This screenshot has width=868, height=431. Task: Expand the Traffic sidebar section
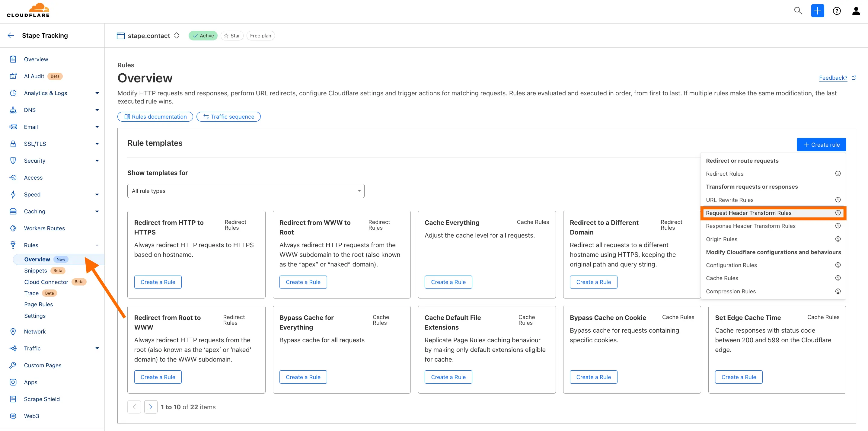pyautogui.click(x=97, y=348)
